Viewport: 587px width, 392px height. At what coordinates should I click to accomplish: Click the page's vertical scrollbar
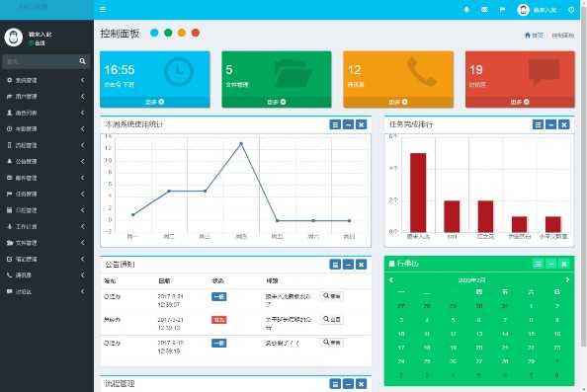[x=584, y=176]
